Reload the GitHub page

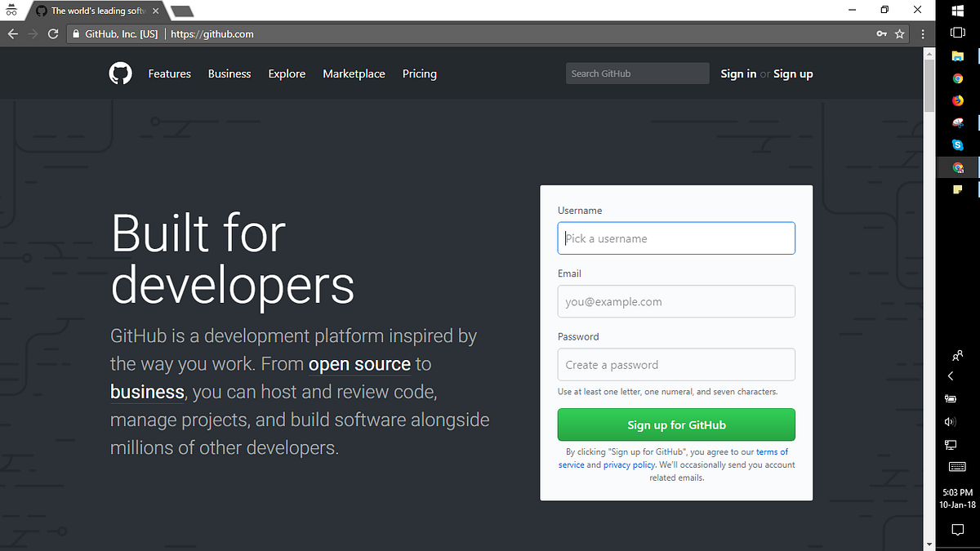click(52, 33)
